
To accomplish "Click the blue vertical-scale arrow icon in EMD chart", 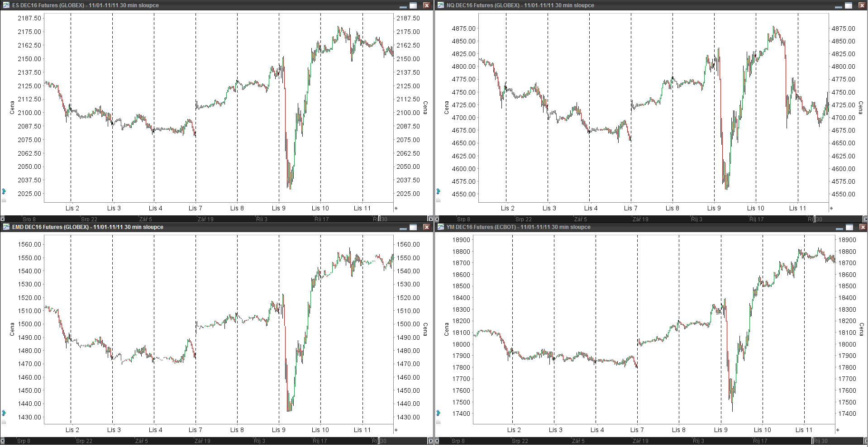I will tap(4, 413).
